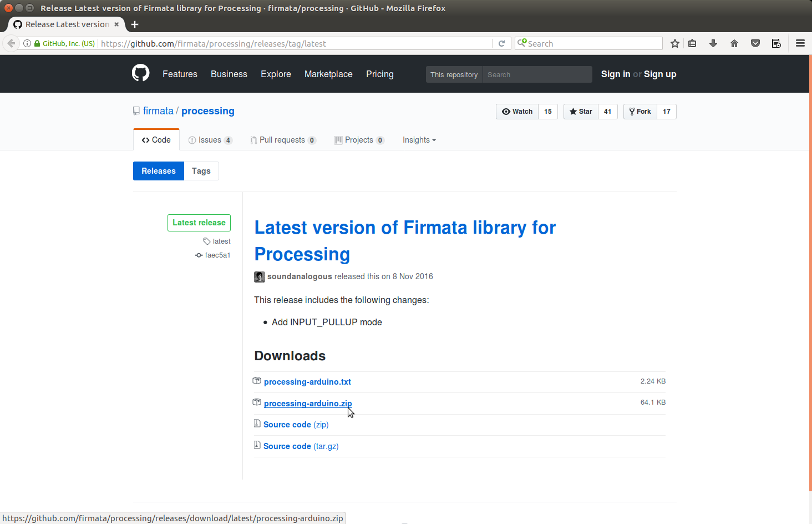Click the Pocket icon in the toolbar
This screenshot has height=524, width=812.
point(755,43)
